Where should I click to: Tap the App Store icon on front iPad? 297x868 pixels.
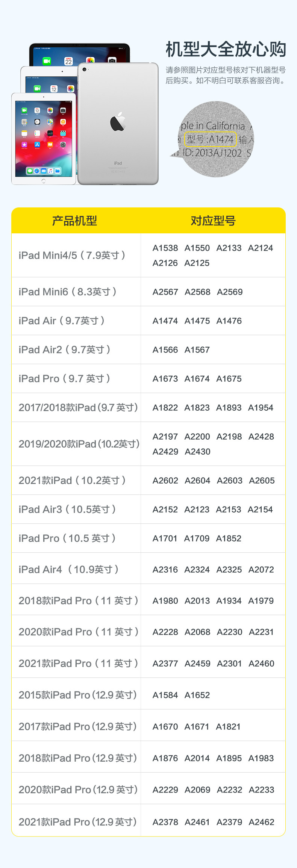click(37, 145)
